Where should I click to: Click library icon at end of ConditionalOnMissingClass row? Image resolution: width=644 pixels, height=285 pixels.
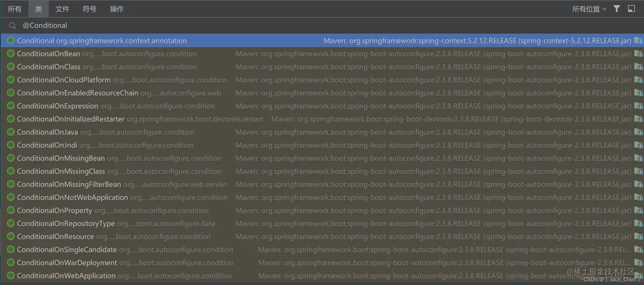tap(638, 171)
